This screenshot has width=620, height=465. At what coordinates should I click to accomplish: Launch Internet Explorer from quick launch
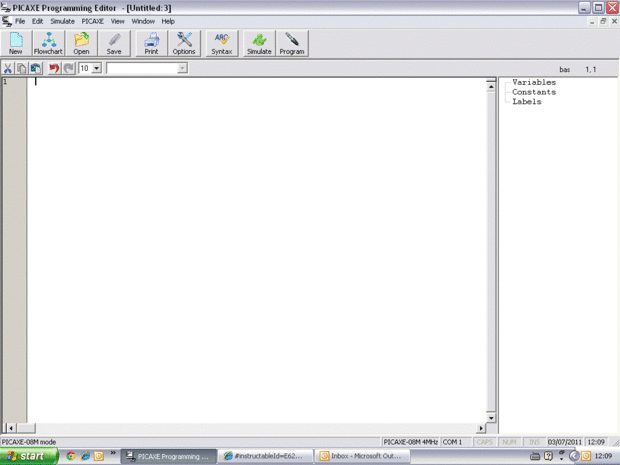[x=85, y=456]
